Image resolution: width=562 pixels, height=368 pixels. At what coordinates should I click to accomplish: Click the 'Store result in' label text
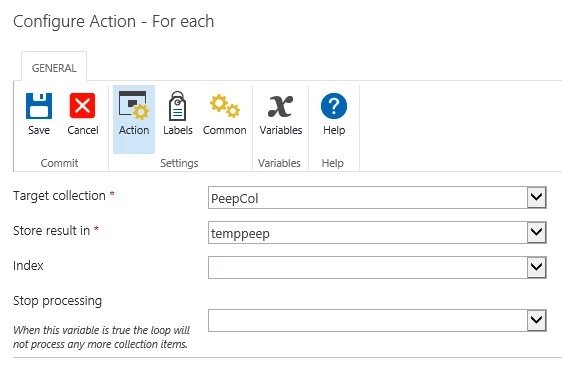pos(51,230)
